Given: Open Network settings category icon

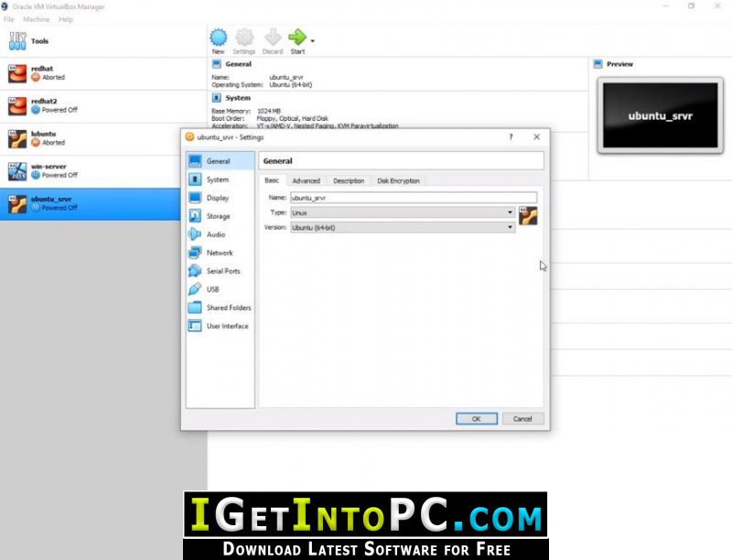Looking at the screenshot, I should click(195, 253).
